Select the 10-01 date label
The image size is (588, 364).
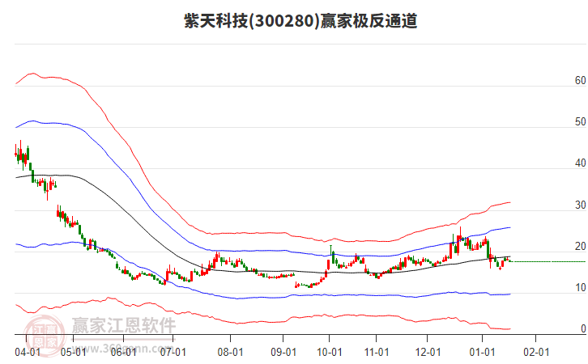coord(330,353)
